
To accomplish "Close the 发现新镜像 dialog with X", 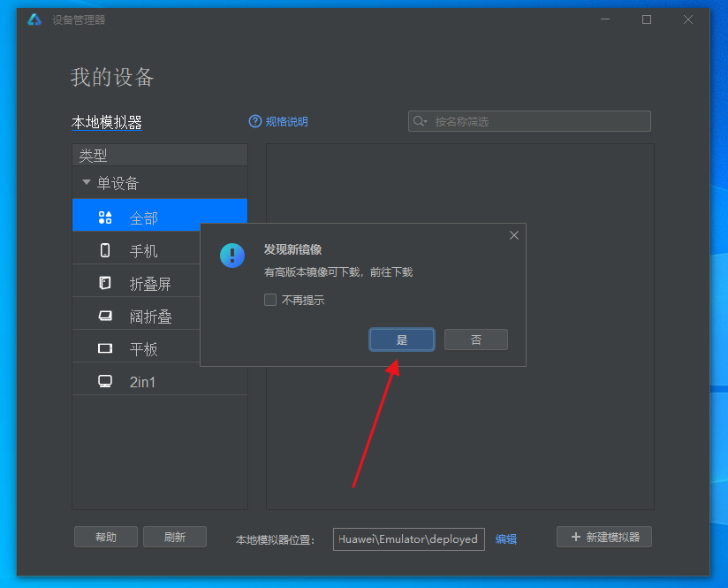I will click(514, 235).
